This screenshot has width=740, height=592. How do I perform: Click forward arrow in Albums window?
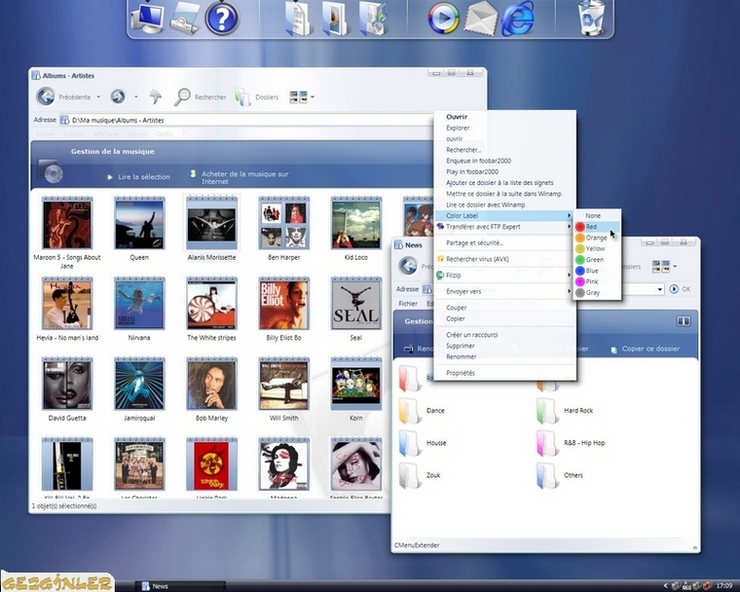(118, 97)
